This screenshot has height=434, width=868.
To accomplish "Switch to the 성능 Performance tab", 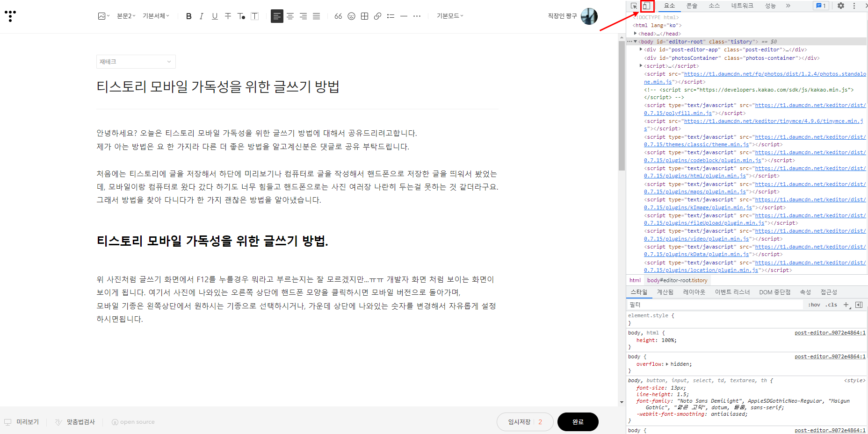I will tap(770, 6).
